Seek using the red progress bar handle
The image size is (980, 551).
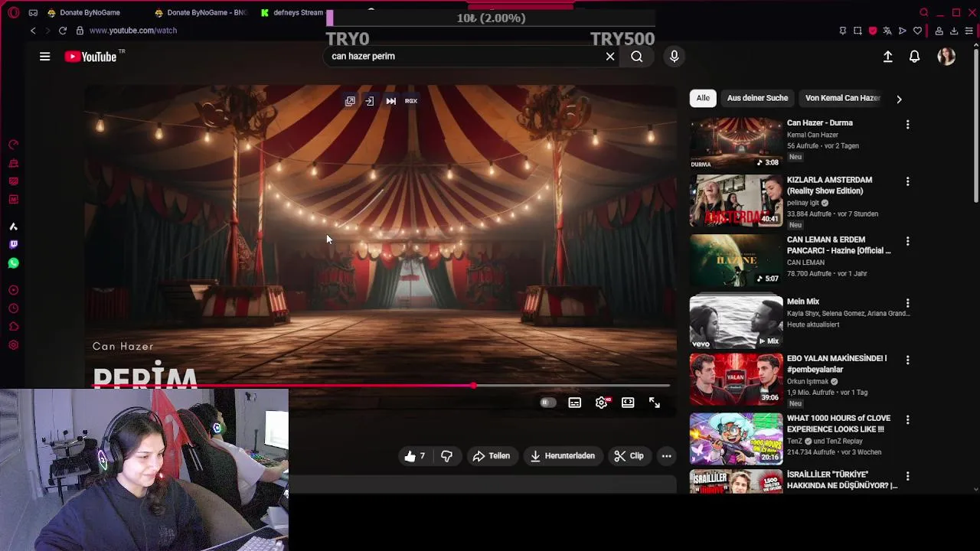(473, 386)
